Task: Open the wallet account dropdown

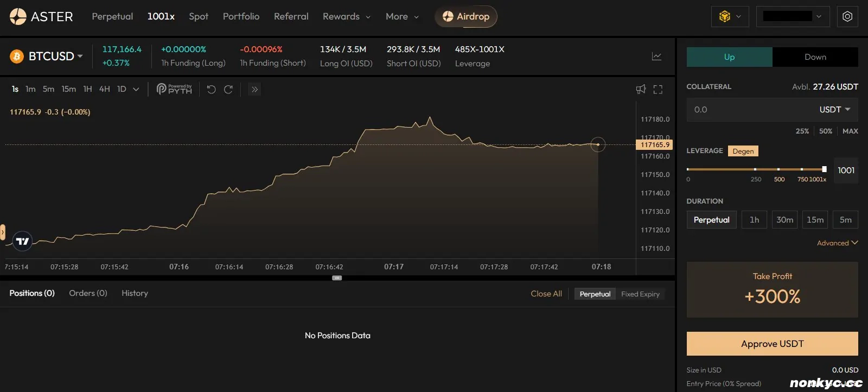Action: click(x=793, y=16)
